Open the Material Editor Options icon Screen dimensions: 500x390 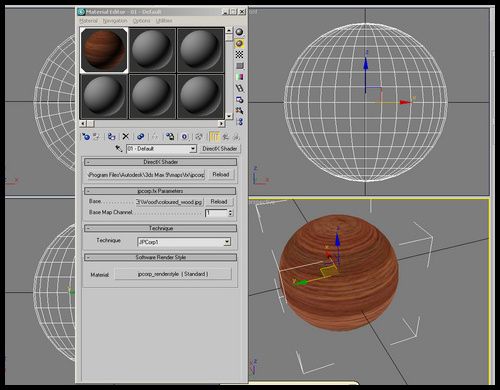(239, 100)
